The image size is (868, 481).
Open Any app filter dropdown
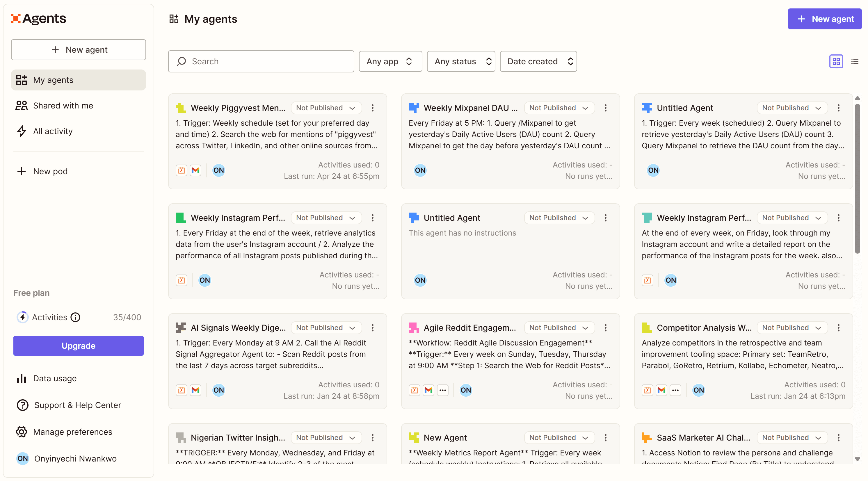pos(390,61)
